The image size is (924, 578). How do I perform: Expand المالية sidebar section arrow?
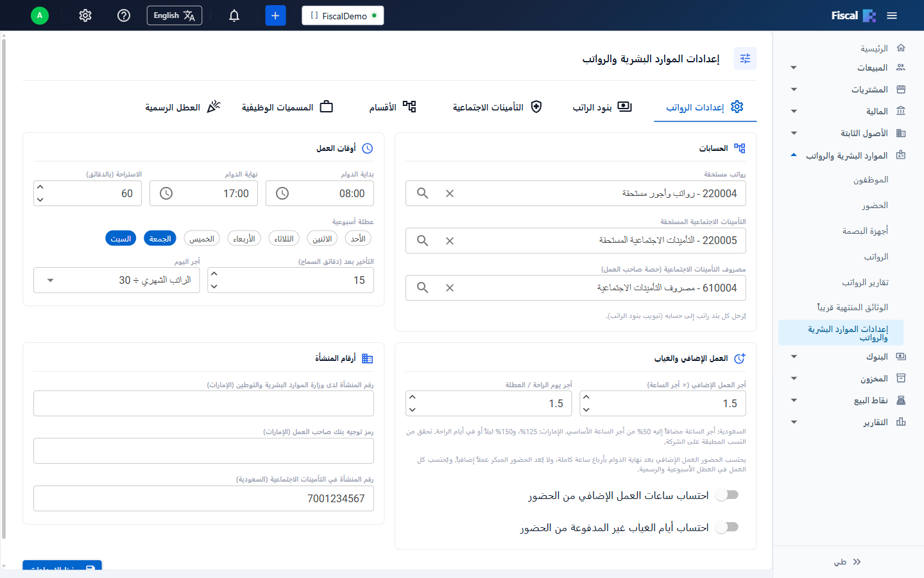pos(794,111)
